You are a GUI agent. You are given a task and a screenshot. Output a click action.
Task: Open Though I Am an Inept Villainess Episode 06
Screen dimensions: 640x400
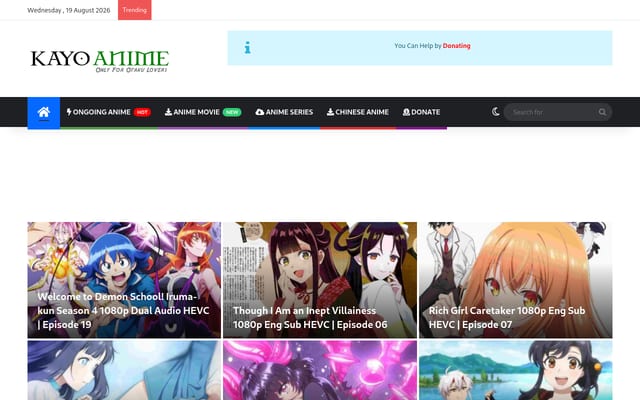(x=320, y=280)
